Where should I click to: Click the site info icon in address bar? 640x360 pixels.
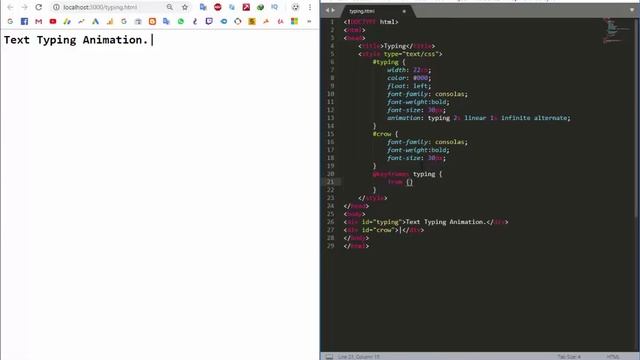[56, 7]
